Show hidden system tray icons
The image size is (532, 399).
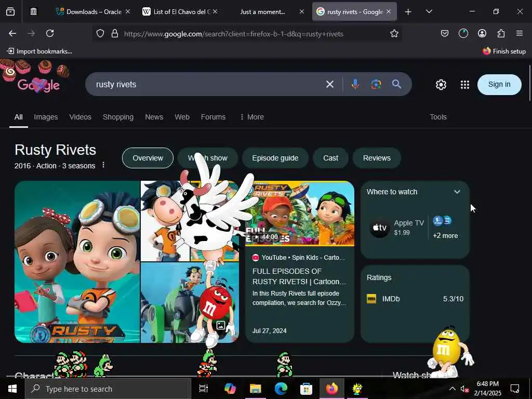point(453,389)
